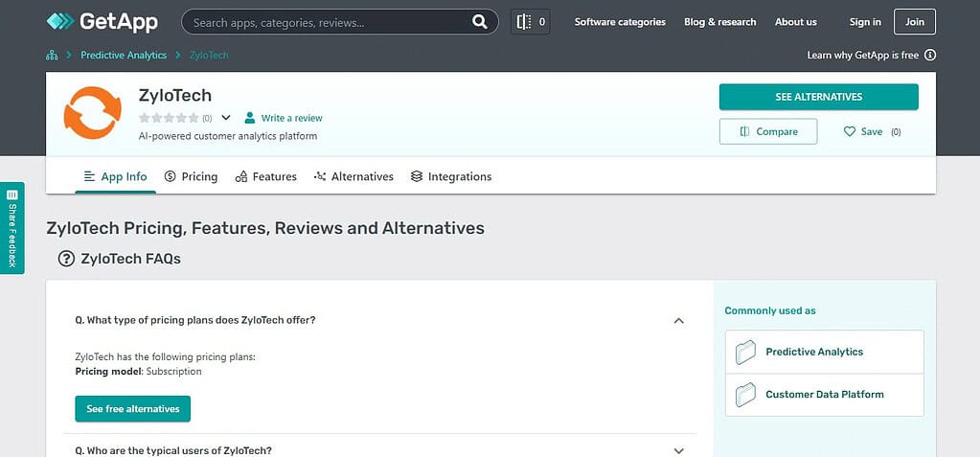Click the 'Q. Who are the typical users of ZyloTech?' text
980x457 pixels.
coord(173,450)
